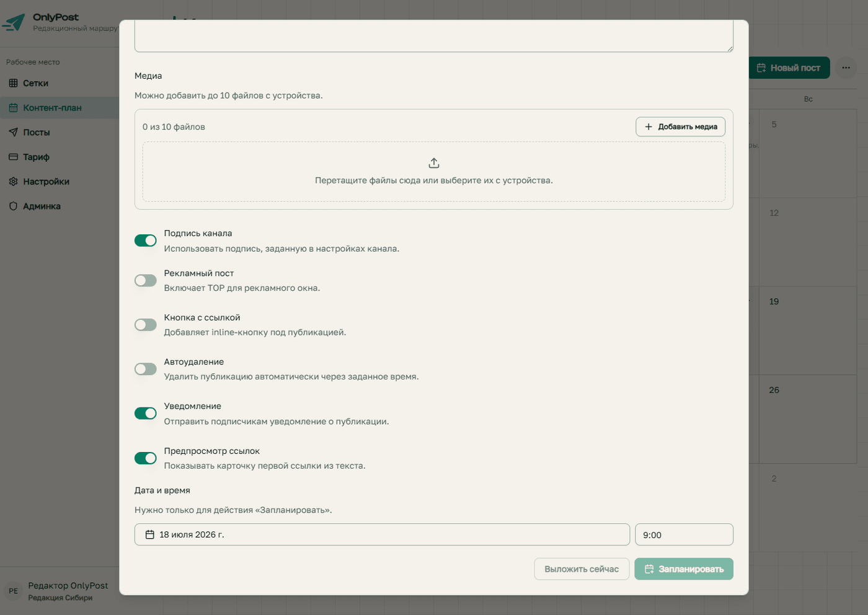Open the three-dots more options button
Image resolution: width=868 pixels, height=615 pixels.
pos(846,68)
